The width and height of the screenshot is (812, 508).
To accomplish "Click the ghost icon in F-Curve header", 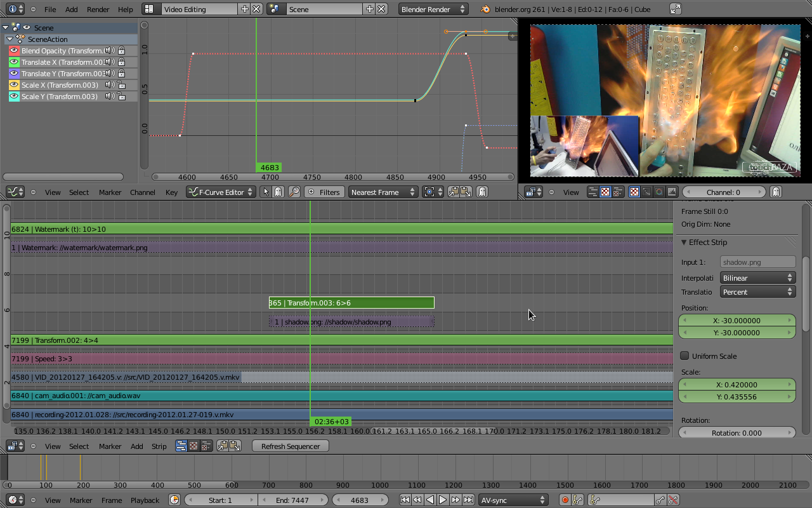I will [278, 192].
